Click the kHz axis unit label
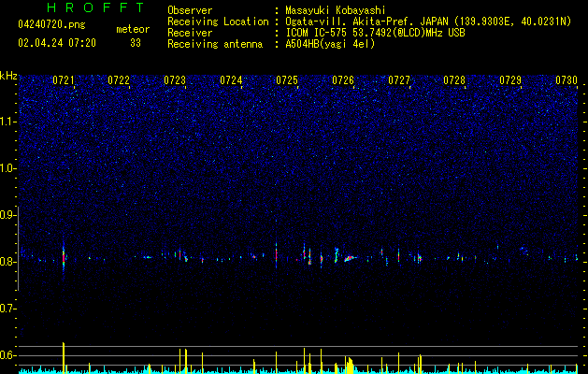Screen dimensions: 588x374 pos(8,76)
